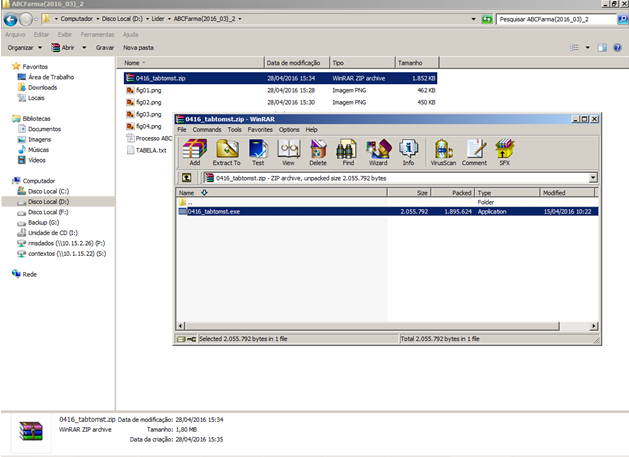Select Disco Local (F:) drive

click(48, 212)
